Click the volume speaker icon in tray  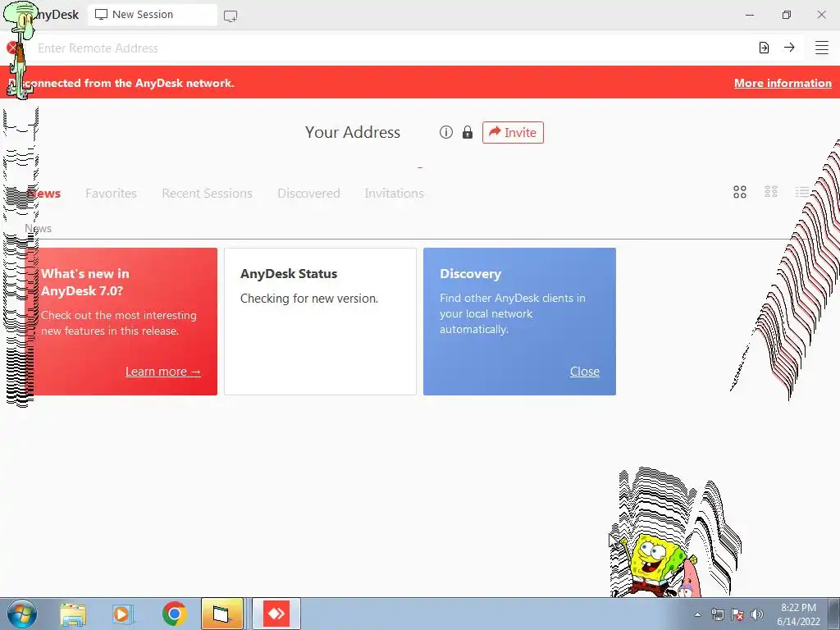[756, 614]
